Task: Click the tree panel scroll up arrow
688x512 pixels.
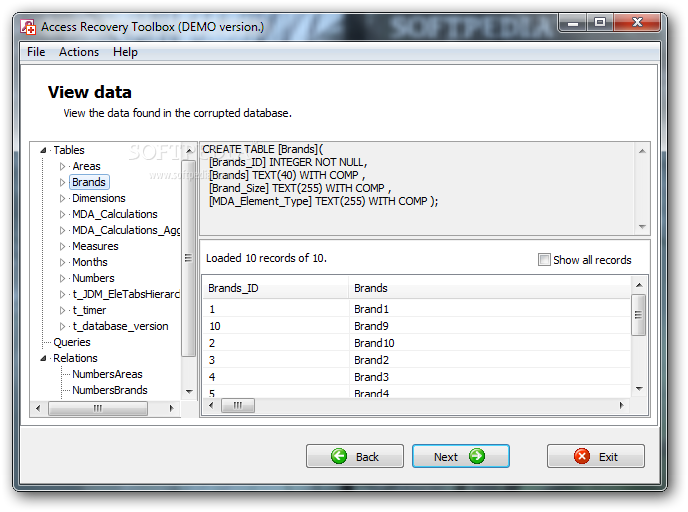Action: [189, 150]
